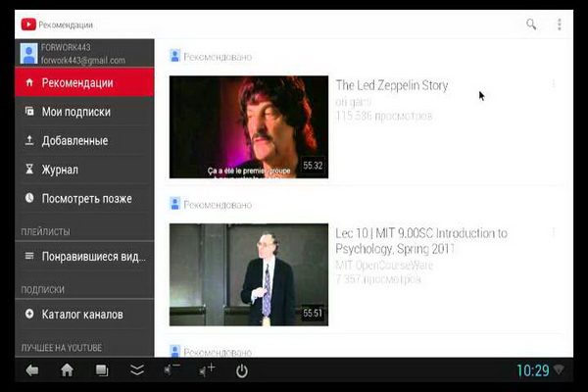Click the YouTube logo icon
The image size is (588, 392).
coord(28,24)
